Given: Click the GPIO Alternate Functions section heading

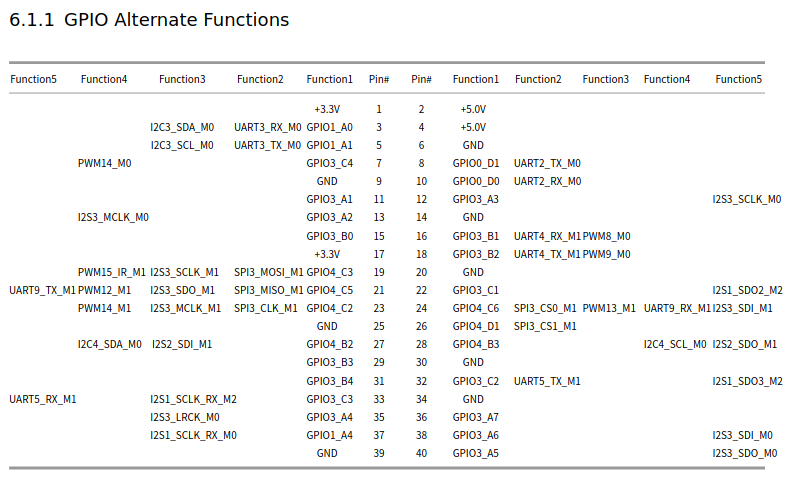Looking at the screenshot, I should coord(149,20).
